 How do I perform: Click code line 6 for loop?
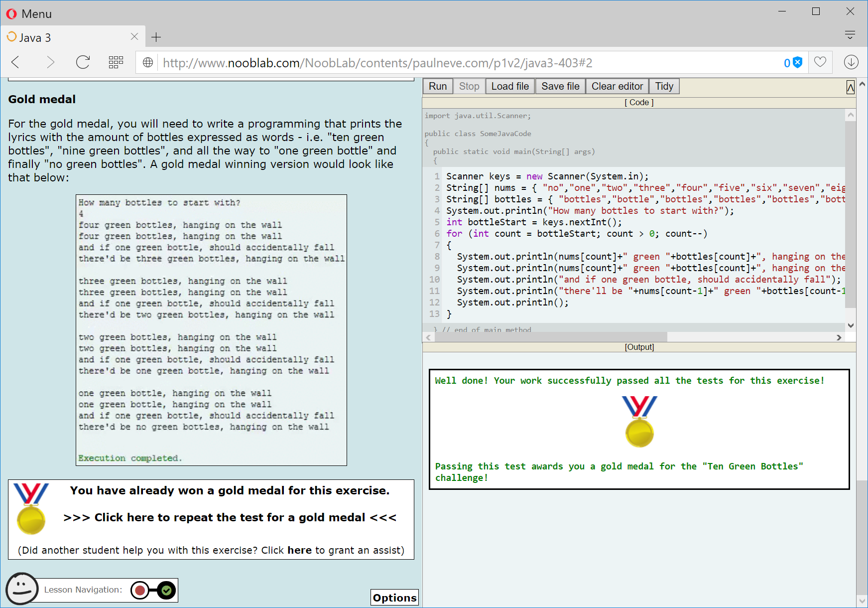click(x=577, y=234)
